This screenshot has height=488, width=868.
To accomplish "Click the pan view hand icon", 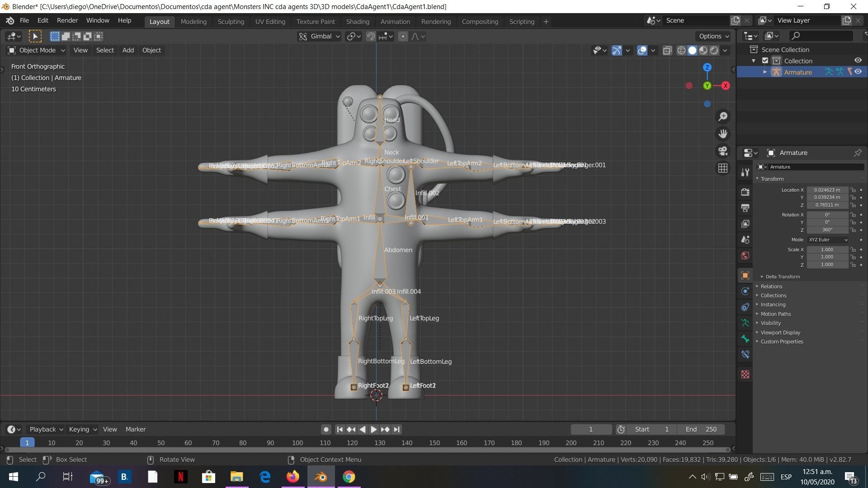I will (x=723, y=134).
